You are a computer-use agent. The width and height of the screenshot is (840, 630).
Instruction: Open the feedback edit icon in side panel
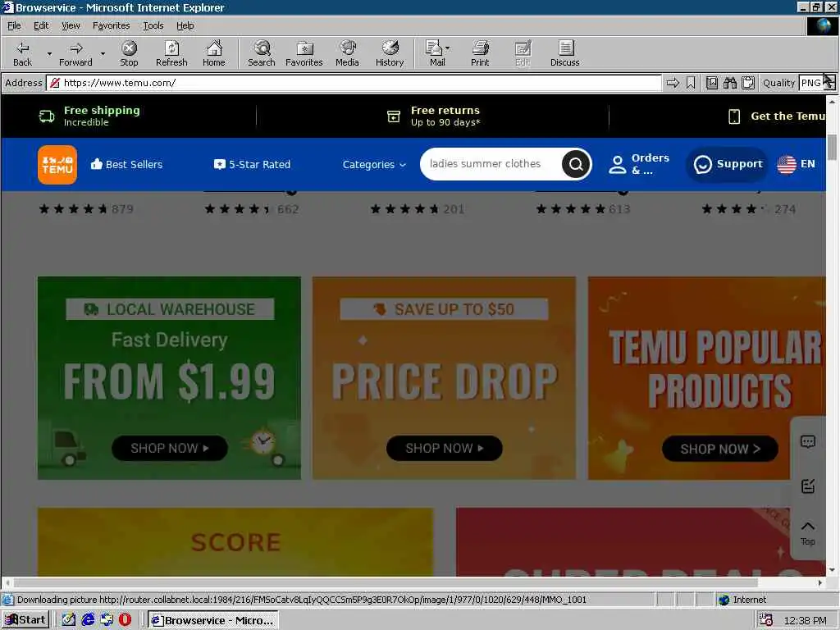pyautogui.click(x=808, y=486)
